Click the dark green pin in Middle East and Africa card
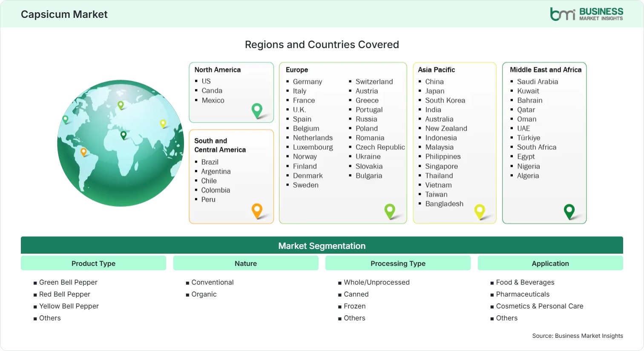The width and height of the screenshot is (644, 351). point(569,211)
